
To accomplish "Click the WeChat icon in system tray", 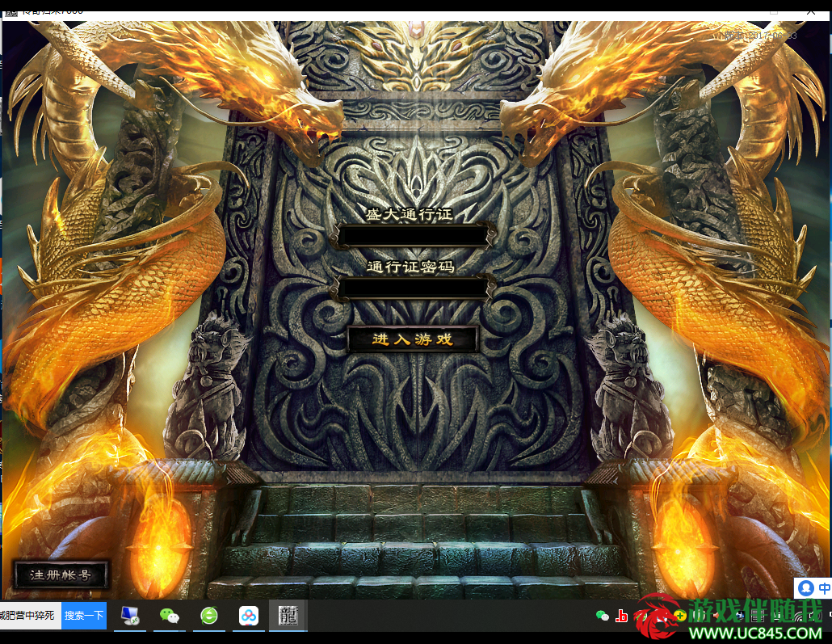I will click(603, 616).
